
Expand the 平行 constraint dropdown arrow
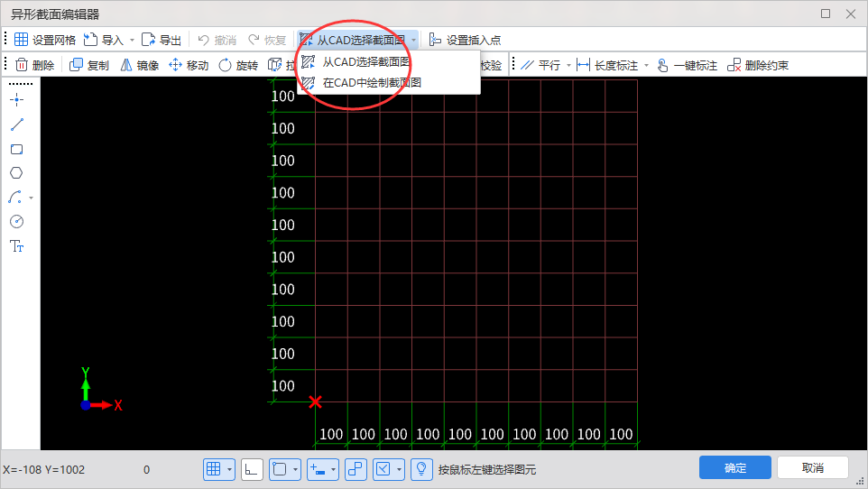(568, 65)
